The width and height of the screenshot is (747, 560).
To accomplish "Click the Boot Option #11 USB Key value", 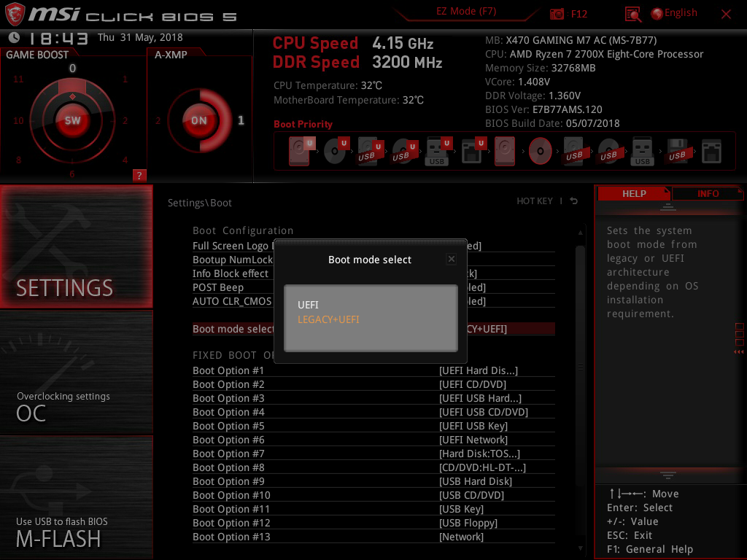I will (461, 509).
